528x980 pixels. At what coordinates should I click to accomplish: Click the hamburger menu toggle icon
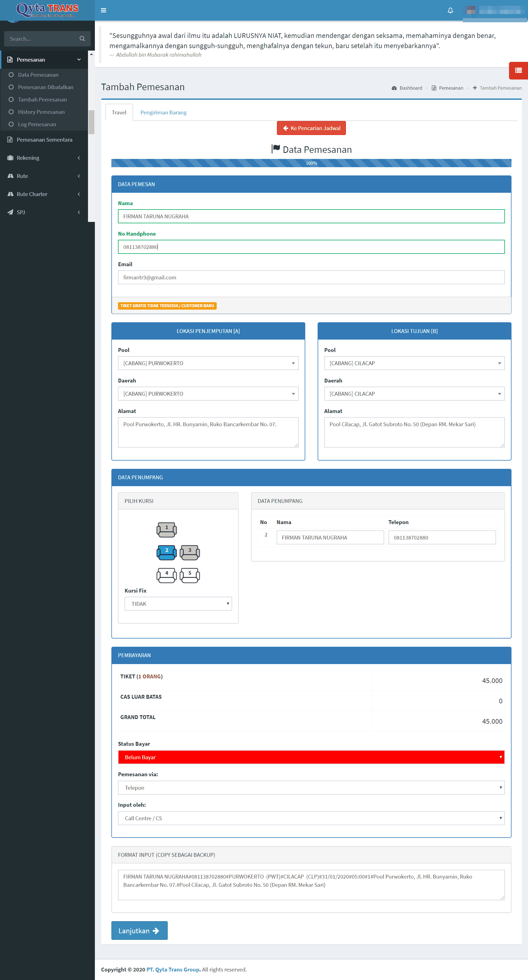click(x=103, y=10)
